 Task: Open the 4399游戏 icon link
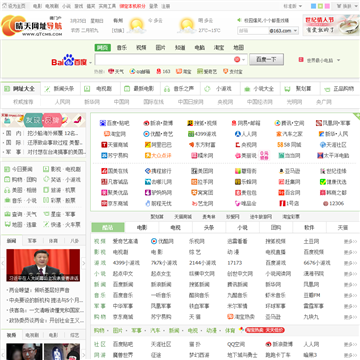[191, 134]
